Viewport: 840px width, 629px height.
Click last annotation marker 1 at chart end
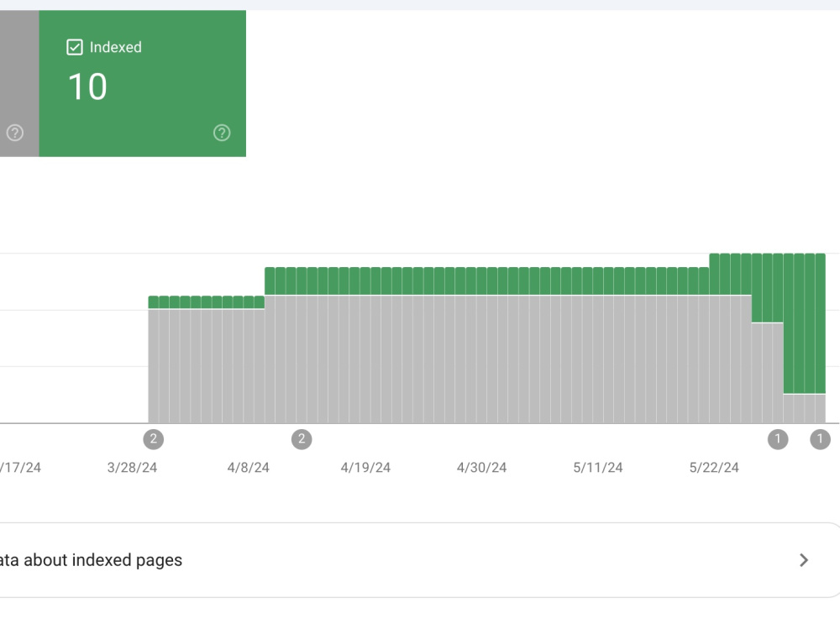(x=820, y=439)
